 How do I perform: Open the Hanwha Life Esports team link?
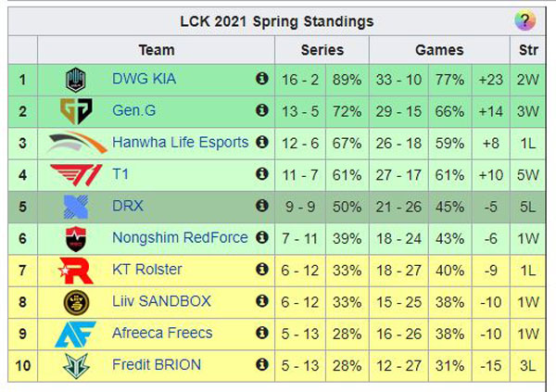(x=180, y=143)
